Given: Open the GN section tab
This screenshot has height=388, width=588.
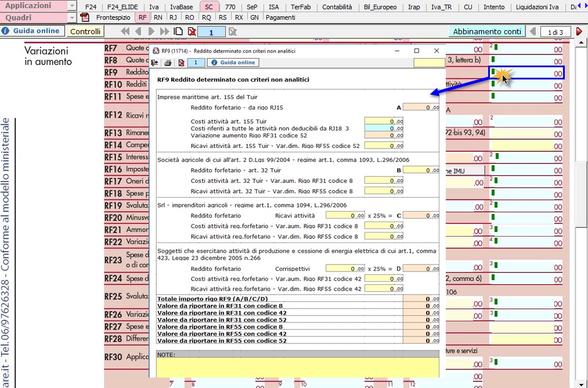Looking at the screenshot, I should [x=254, y=17].
